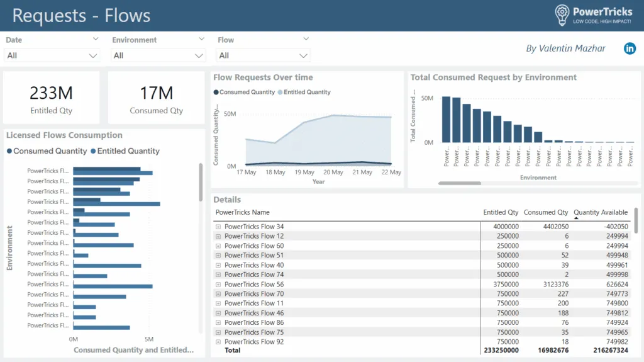
Task: Open the LinkedIn profile icon
Action: [x=630, y=48]
